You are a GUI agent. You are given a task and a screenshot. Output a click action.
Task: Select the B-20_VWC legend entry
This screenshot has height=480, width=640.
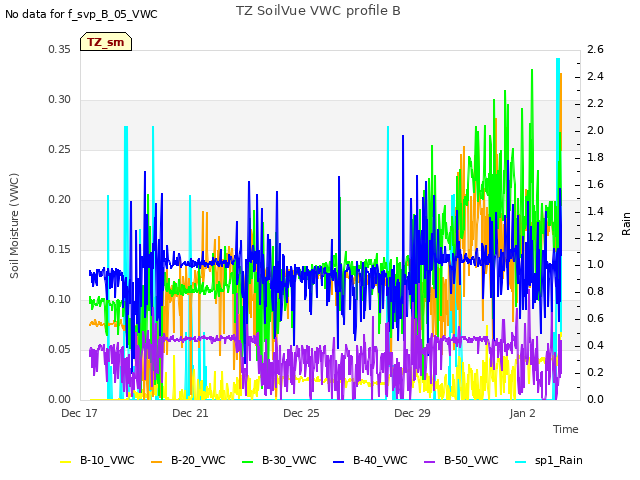[x=188, y=460]
